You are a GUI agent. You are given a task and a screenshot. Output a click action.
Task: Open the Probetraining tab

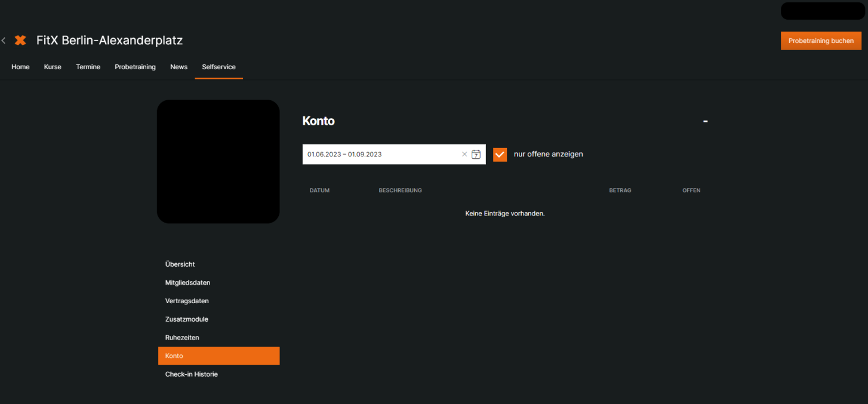click(135, 67)
